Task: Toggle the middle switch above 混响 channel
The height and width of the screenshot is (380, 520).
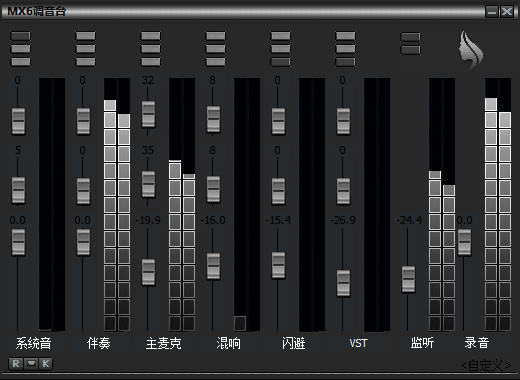Action: (x=215, y=49)
